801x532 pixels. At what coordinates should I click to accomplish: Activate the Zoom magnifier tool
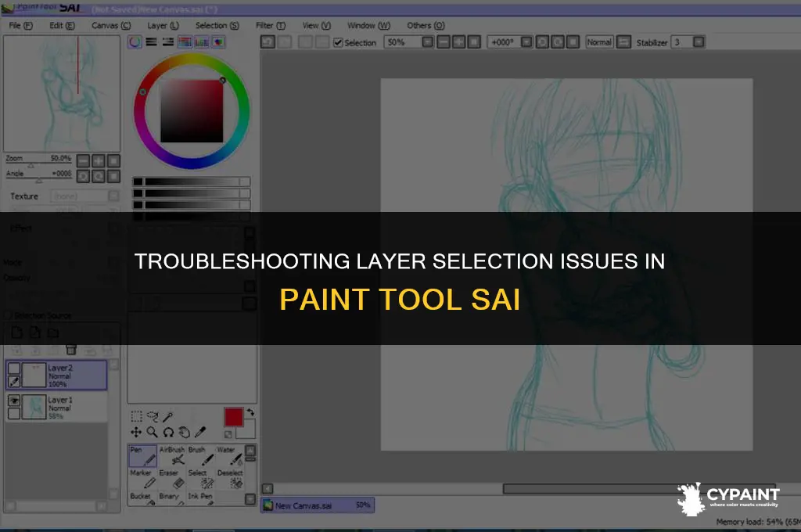click(153, 433)
